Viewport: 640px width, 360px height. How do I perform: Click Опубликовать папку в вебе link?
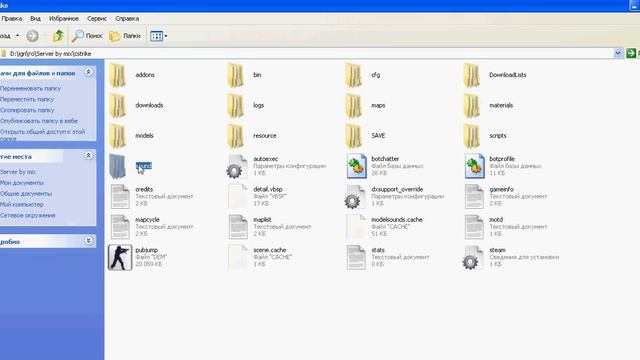pyautogui.click(x=39, y=121)
